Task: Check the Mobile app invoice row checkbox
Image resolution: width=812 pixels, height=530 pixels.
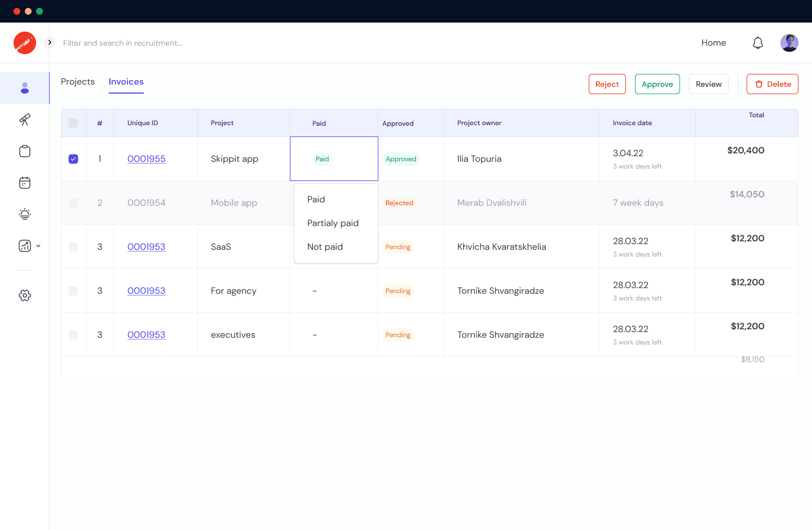Action: (x=73, y=202)
